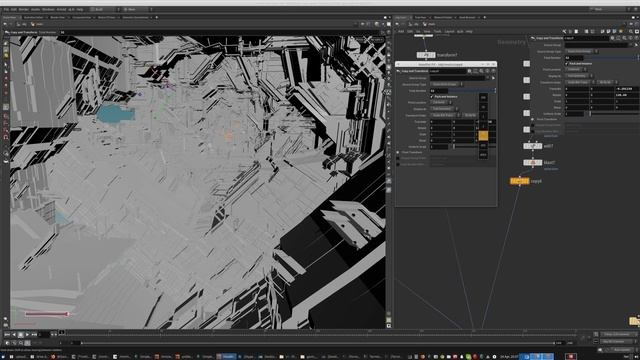Open rotate order dropdown in floating window

coord(471,116)
